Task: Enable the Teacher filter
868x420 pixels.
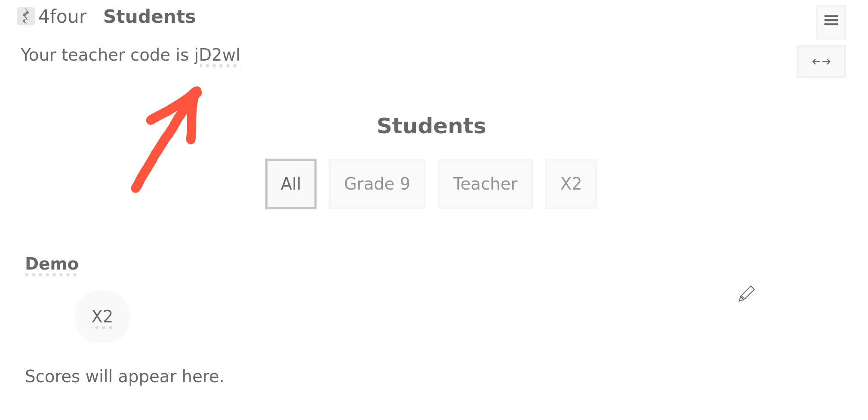Action: [485, 184]
